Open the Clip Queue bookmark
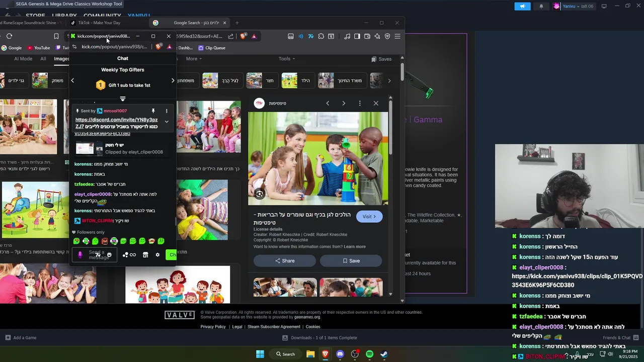 [212, 48]
